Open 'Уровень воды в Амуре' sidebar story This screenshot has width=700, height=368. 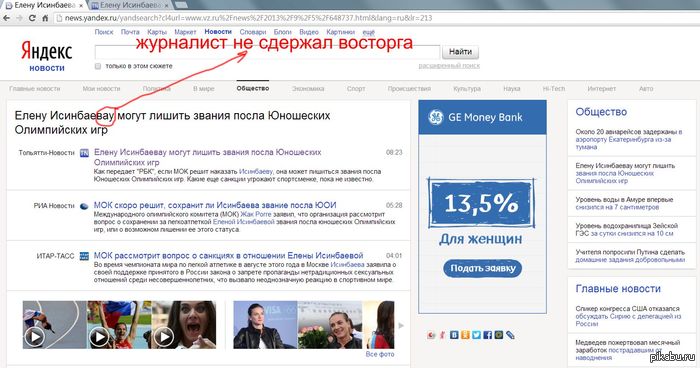pos(624,203)
